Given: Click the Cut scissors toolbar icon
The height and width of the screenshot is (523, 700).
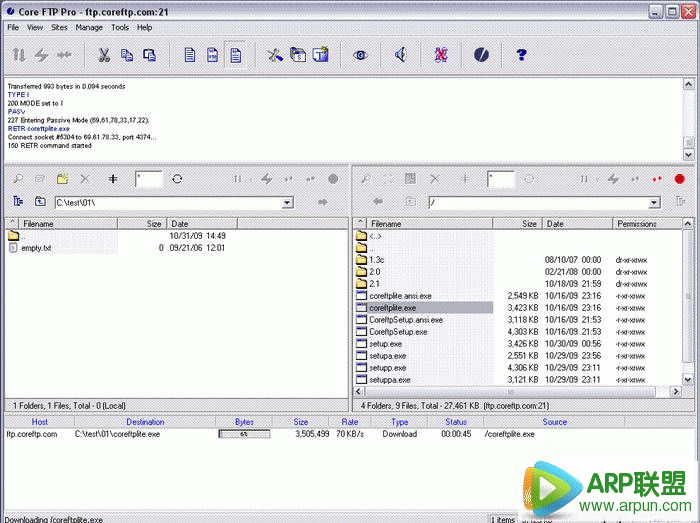Looking at the screenshot, I should 103,55.
